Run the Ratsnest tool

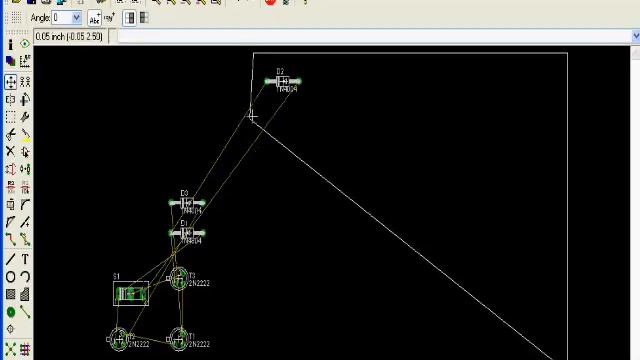[x=10, y=349]
